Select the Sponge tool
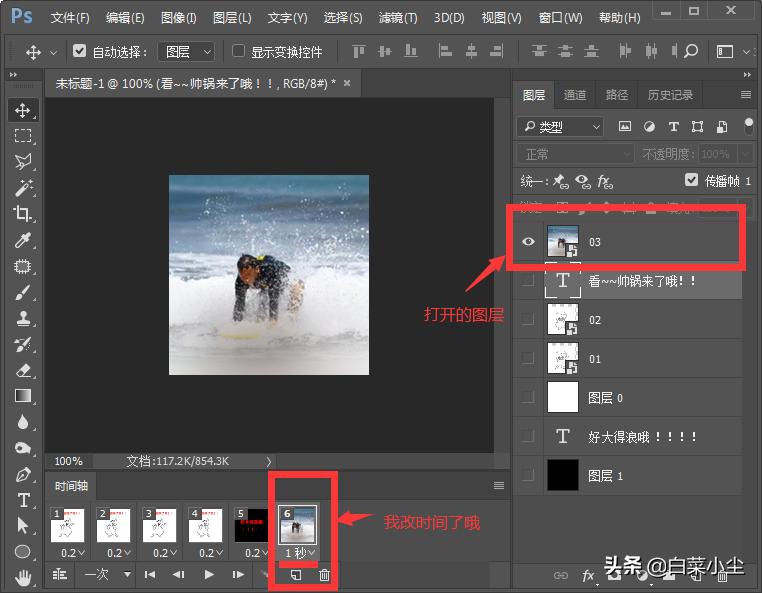Viewport: 762px width, 593px height. 22,448
